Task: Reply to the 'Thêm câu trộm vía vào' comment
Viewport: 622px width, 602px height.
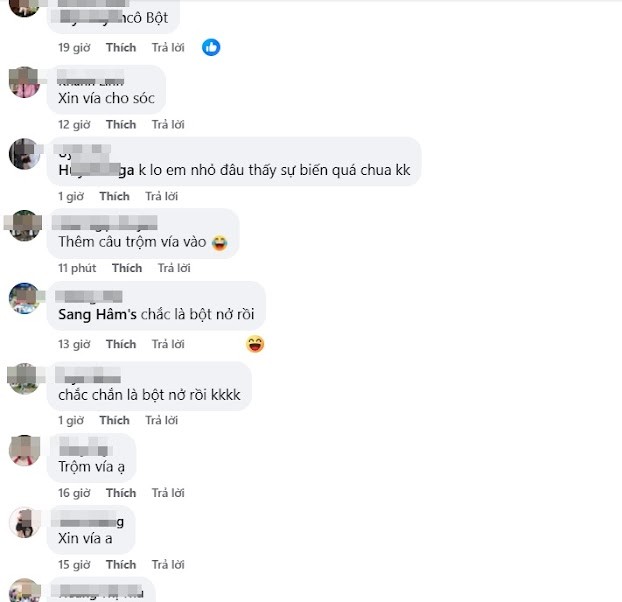Action: (174, 268)
